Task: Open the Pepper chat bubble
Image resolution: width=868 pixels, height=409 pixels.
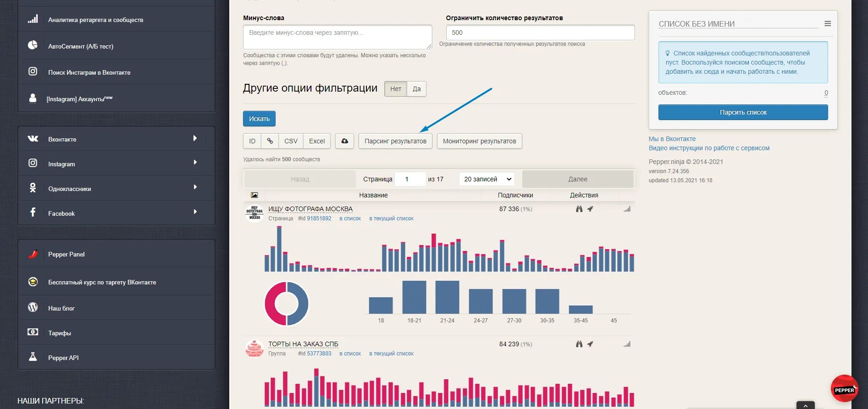Action: pyautogui.click(x=844, y=389)
